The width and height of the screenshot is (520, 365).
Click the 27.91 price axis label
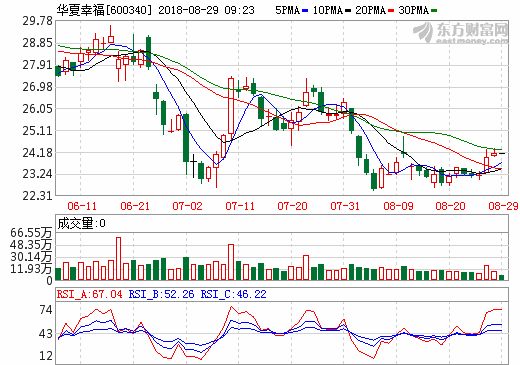click(x=38, y=65)
